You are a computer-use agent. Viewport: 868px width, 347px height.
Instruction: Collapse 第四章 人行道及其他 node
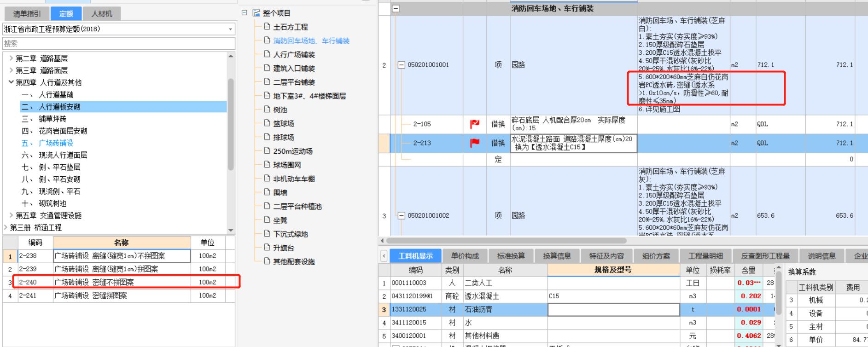(x=11, y=82)
